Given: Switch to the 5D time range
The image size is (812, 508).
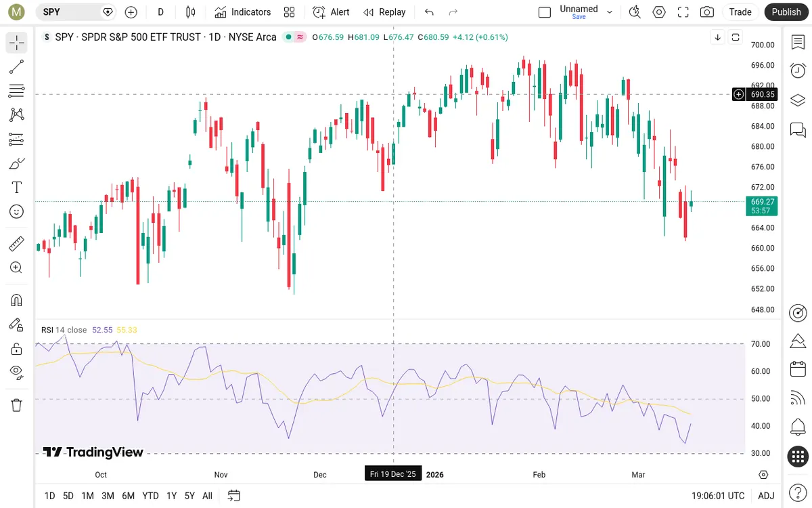Looking at the screenshot, I should click(68, 496).
